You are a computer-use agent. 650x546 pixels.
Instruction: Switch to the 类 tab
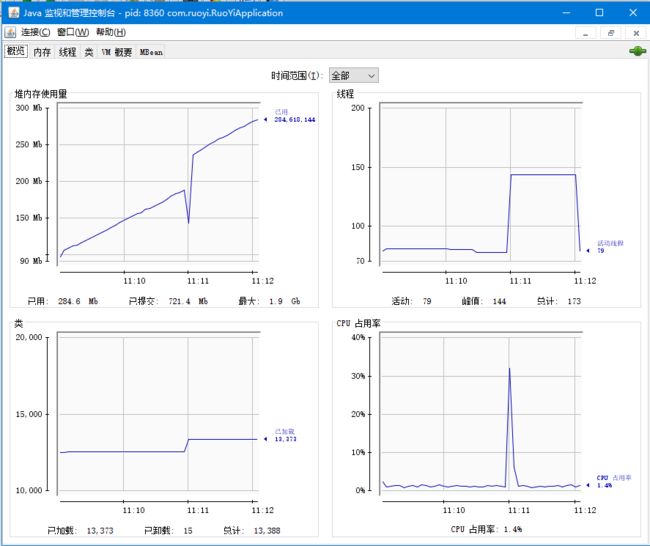click(x=89, y=52)
